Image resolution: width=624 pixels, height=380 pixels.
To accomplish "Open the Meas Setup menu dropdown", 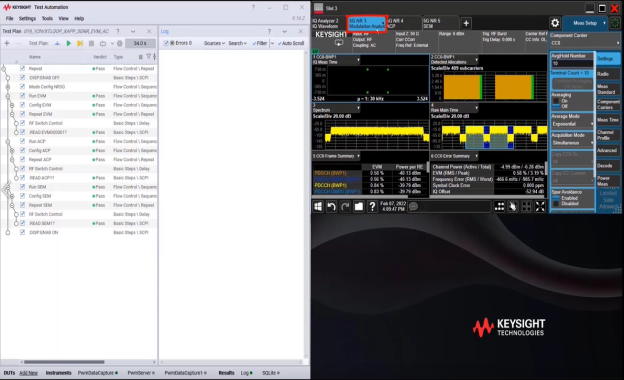I will click(x=585, y=23).
